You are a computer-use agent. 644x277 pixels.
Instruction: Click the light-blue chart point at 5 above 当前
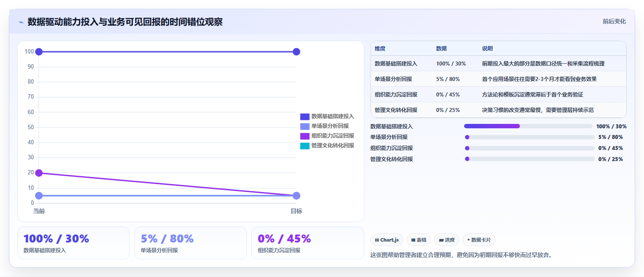[39, 196]
